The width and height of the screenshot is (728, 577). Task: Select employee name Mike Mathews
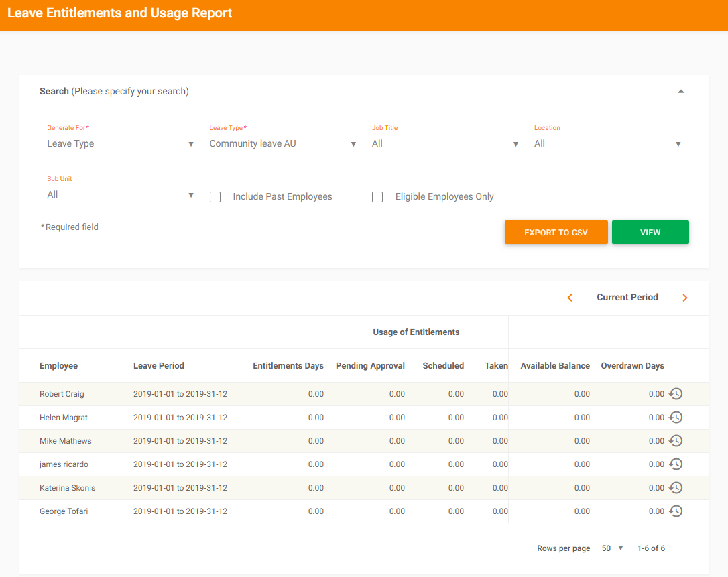pyautogui.click(x=66, y=441)
